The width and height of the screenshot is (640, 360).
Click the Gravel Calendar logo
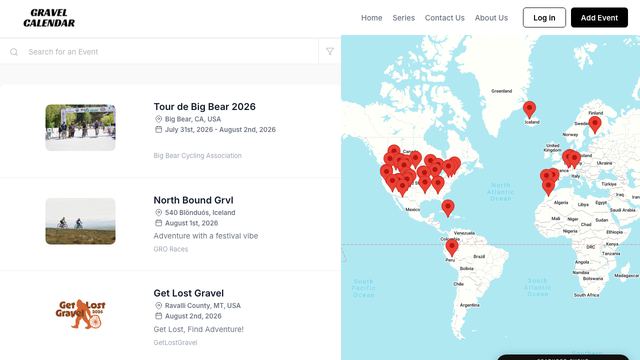[49, 18]
